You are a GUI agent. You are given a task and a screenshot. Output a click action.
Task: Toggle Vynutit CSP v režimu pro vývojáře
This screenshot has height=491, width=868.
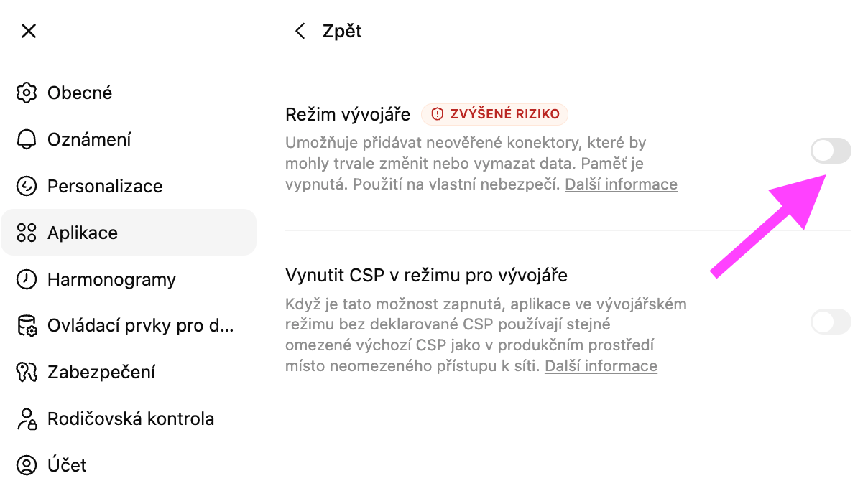click(x=831, y=322)
